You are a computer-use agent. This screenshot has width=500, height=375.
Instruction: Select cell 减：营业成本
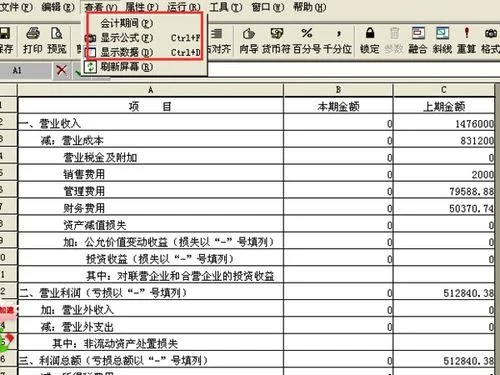click(151, 140)
